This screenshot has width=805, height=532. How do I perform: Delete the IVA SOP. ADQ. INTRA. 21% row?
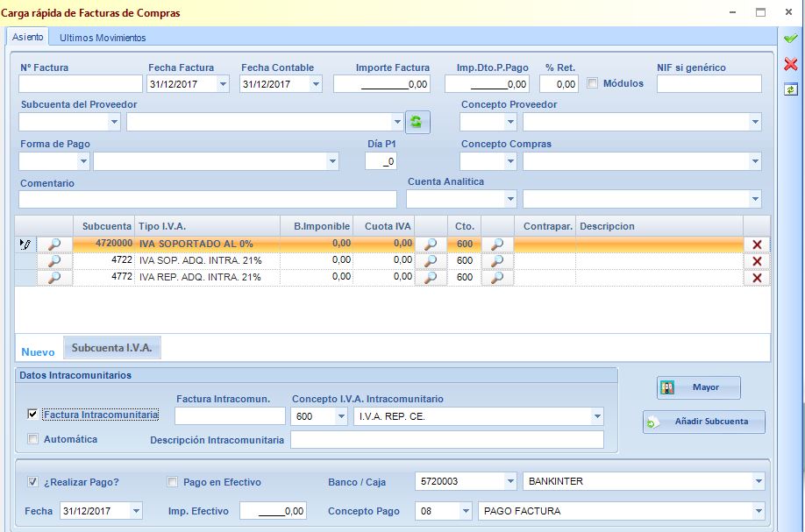click(757, 261)
